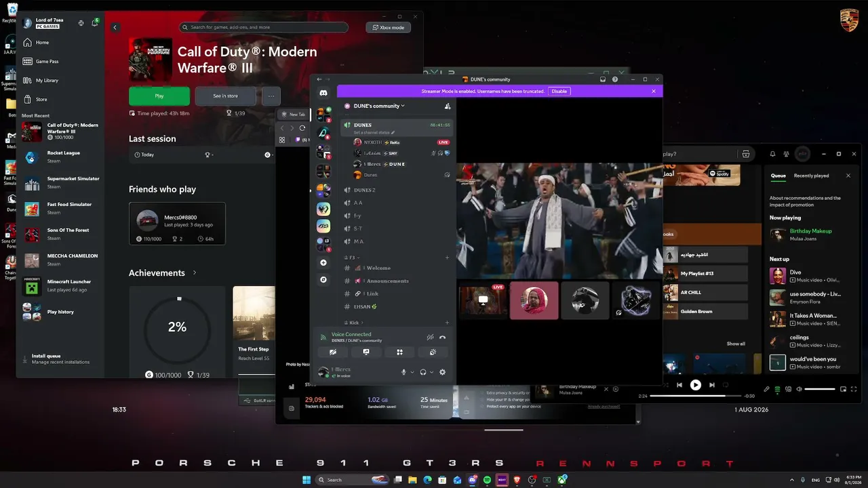Toggle noise suppression in Voice Connected panel

[x=430, y=337]
